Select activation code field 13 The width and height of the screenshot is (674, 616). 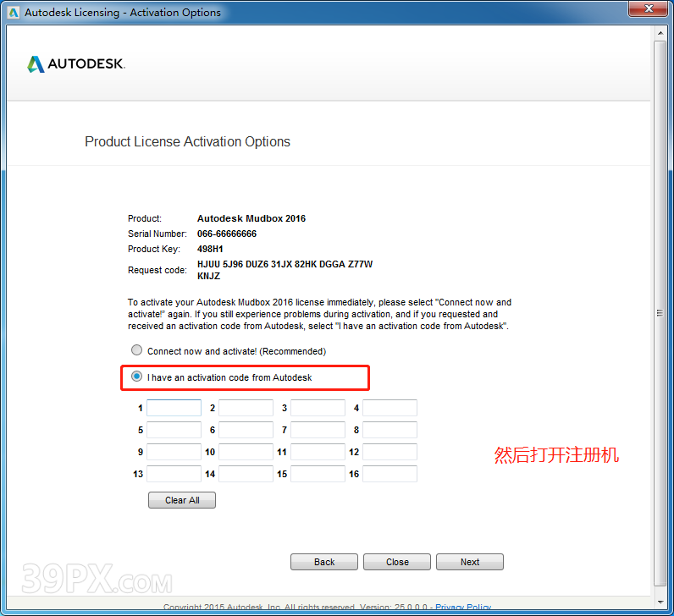[174, 474]
